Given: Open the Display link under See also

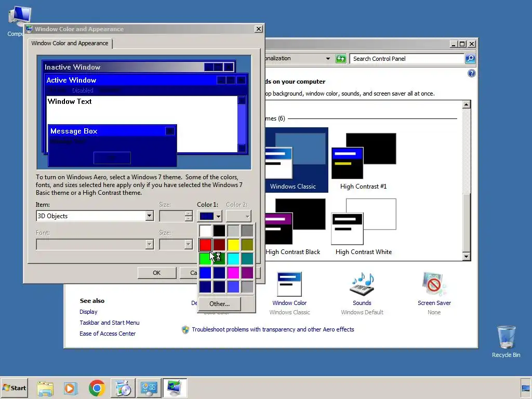Looking at the screenshot, I should pos(88,312).
